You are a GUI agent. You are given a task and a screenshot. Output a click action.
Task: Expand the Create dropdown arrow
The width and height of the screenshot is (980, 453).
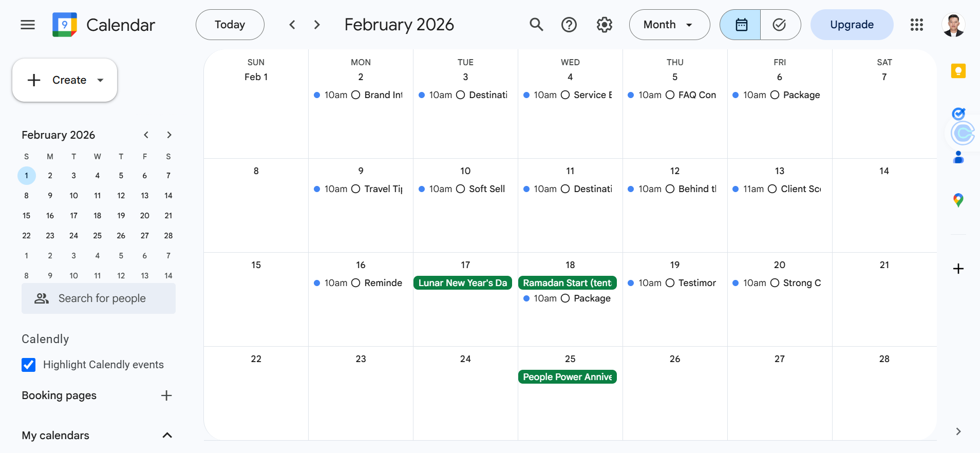tap(101, 80)
